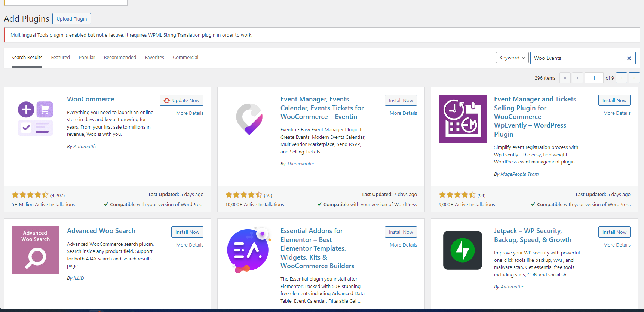Open the Jetpack plugin logo

point(463,250)
